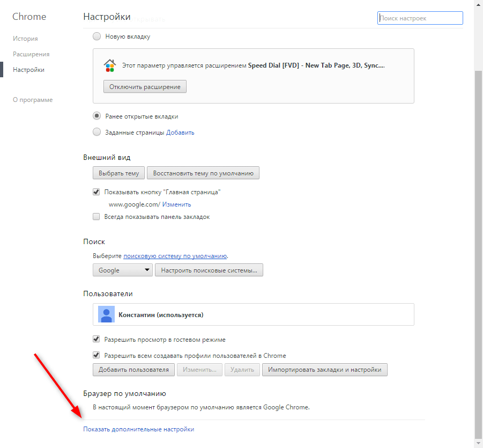Click the Выбрать тему button
Viewport: 483px width, 448px height.
point(118,173)
